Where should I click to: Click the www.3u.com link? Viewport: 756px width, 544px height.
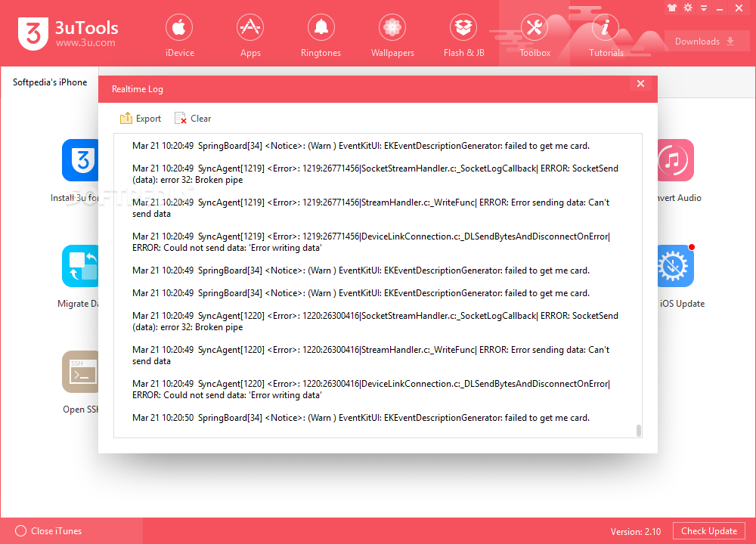click(85, 42)
